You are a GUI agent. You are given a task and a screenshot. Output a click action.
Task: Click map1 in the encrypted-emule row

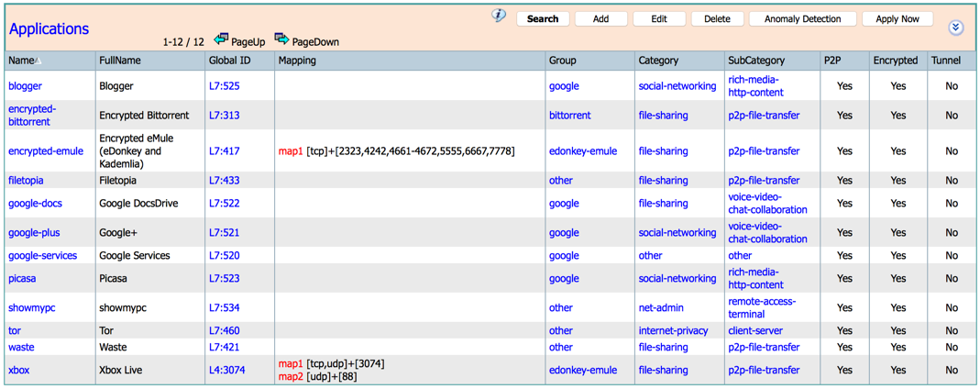(291, 150)
